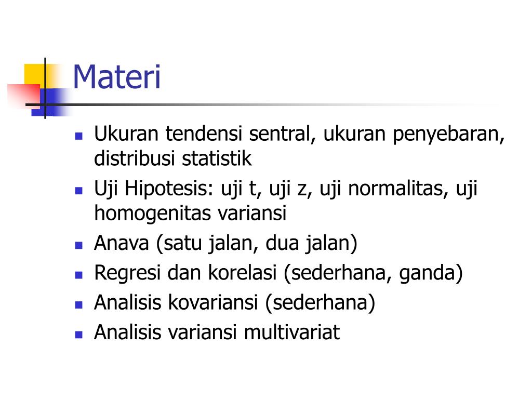Click the 'distribusi statistik' line

pyautogui.click(x=173, y=159)
